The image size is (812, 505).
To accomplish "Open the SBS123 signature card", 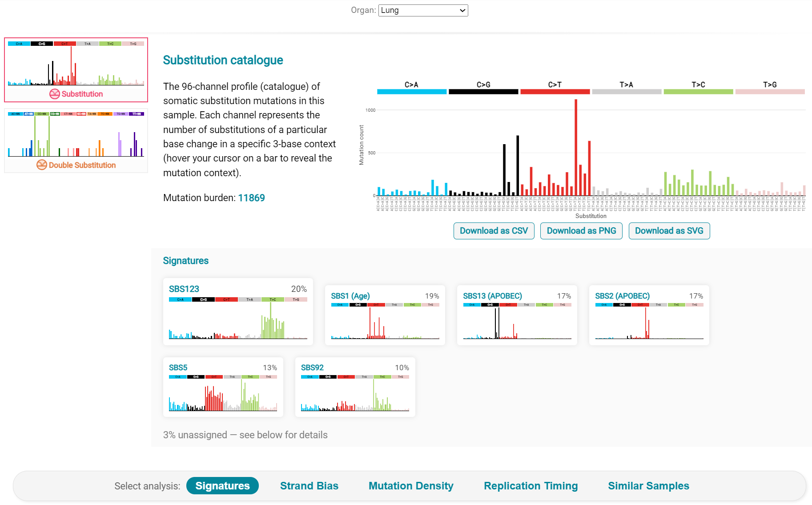I will coord(238,312).
